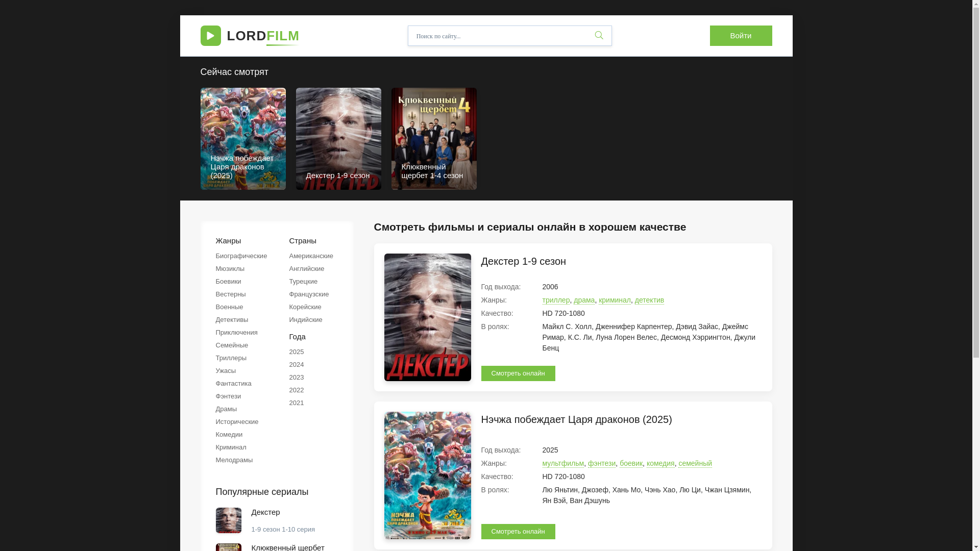The width and height of the screenshot is (980, 551).
Task: Open the Клюквенный щербет 1-4 сезон poster
Action: click(x=434, y=139)
